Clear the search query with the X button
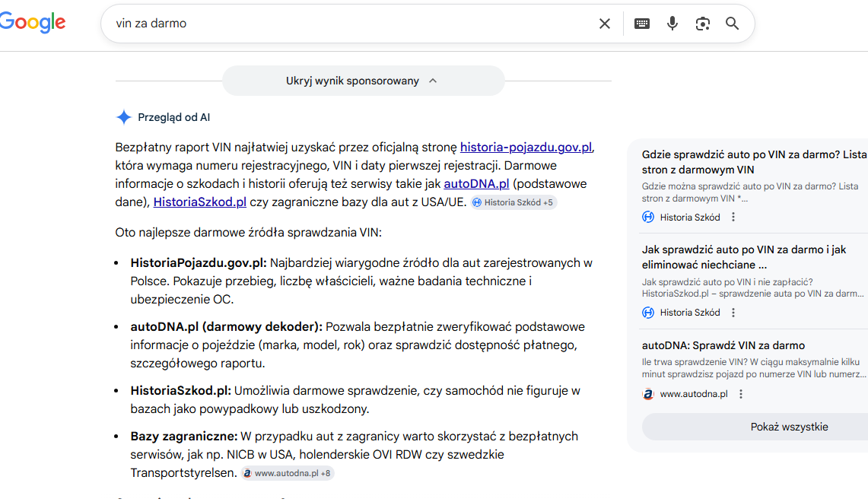868x502 pixels. (x=605, y=24)
